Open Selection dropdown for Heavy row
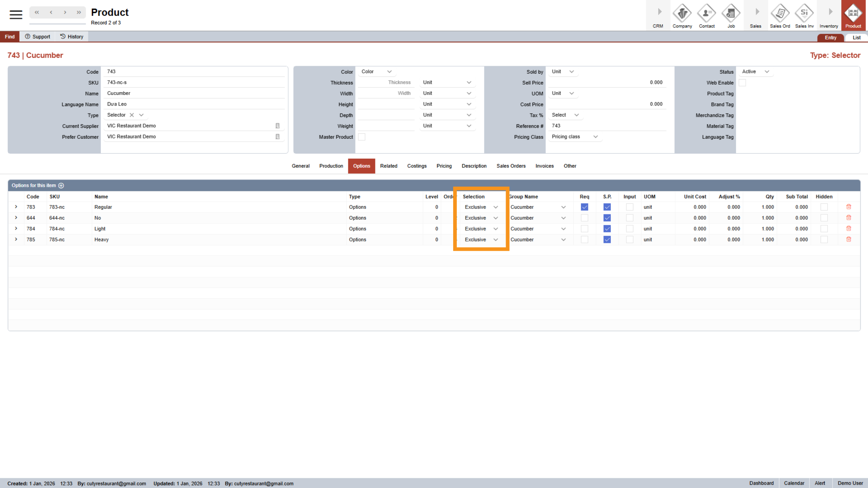Screen dimensions: 868x488 tap(481, 240)
